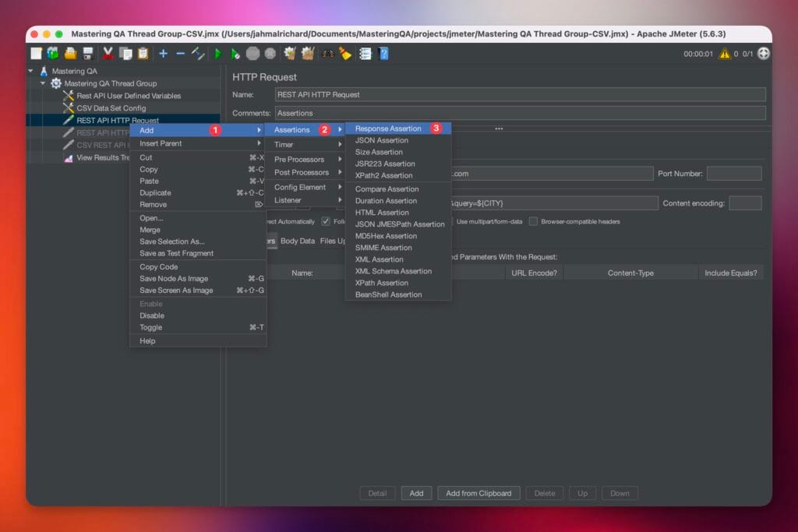Expand the Pre Processors submenu
Image resolution: width=798 pixels, height=532 pixels.
click(305, 159)
